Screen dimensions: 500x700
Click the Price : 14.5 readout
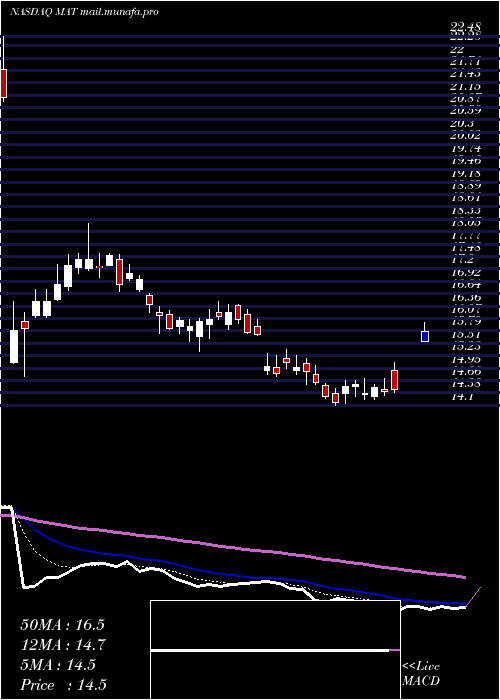[x=63, y=685]
